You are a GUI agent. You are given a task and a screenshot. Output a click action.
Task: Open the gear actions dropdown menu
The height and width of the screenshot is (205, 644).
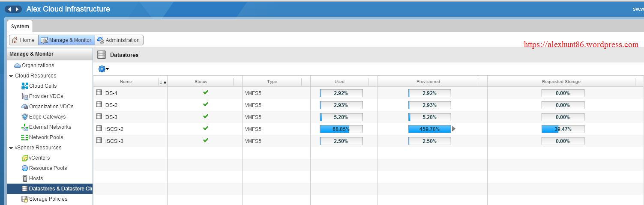(103, 69)
